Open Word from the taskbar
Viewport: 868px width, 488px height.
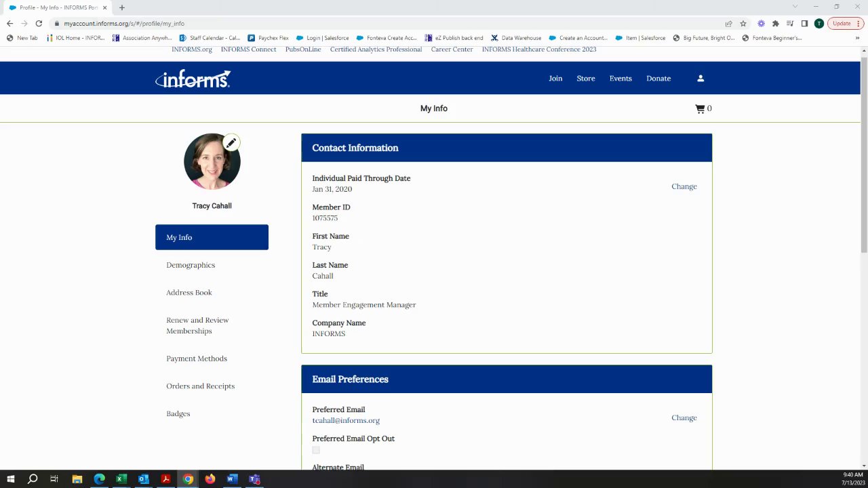pyautogui.click(x=232, y=479)
